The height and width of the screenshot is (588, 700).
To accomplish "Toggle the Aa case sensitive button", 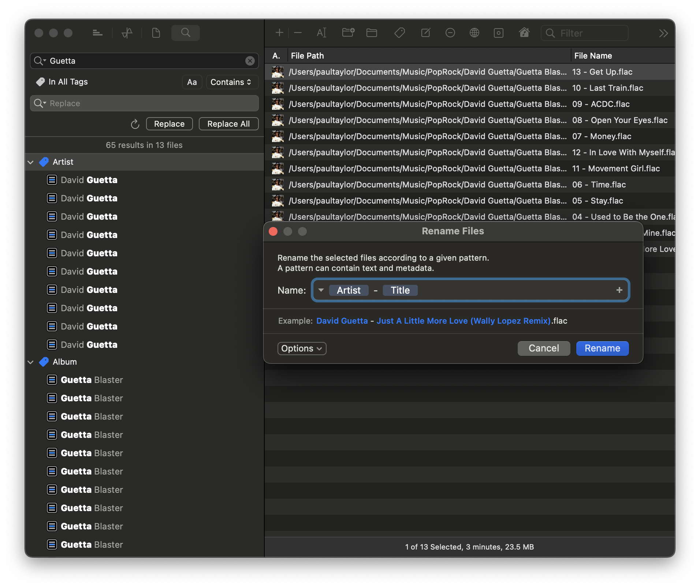I will tap(192, 82).
